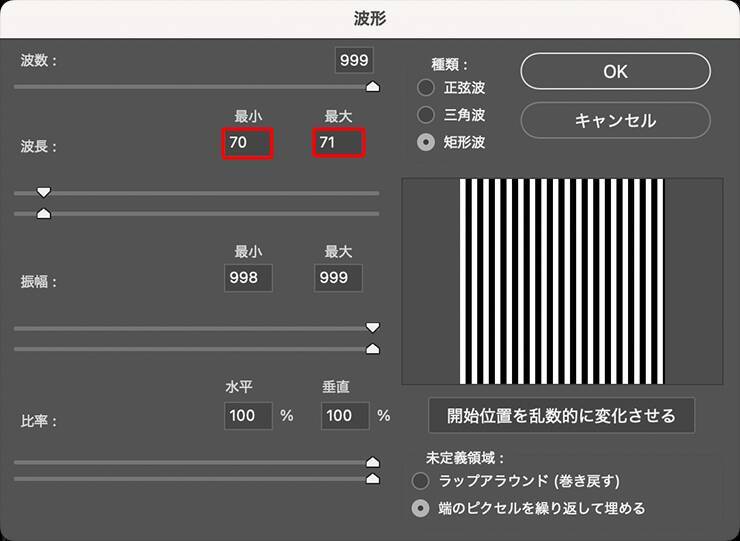Image resolution: width=740 pixels, height=541 pixels.
Task: Click the 波数 slider handle
Action: tap(373, 87)
